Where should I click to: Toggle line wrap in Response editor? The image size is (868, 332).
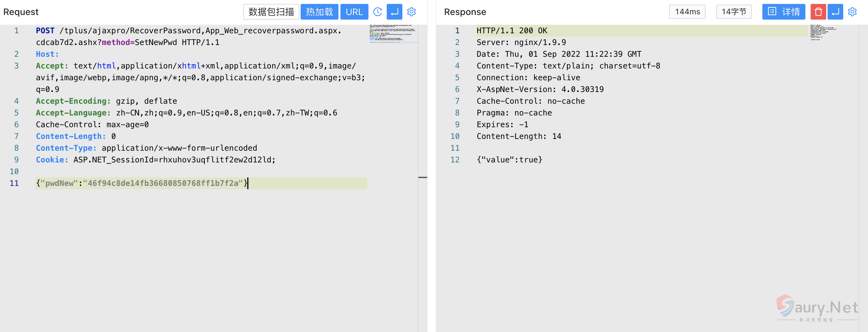pyautogui.click(x=835, y=12)
